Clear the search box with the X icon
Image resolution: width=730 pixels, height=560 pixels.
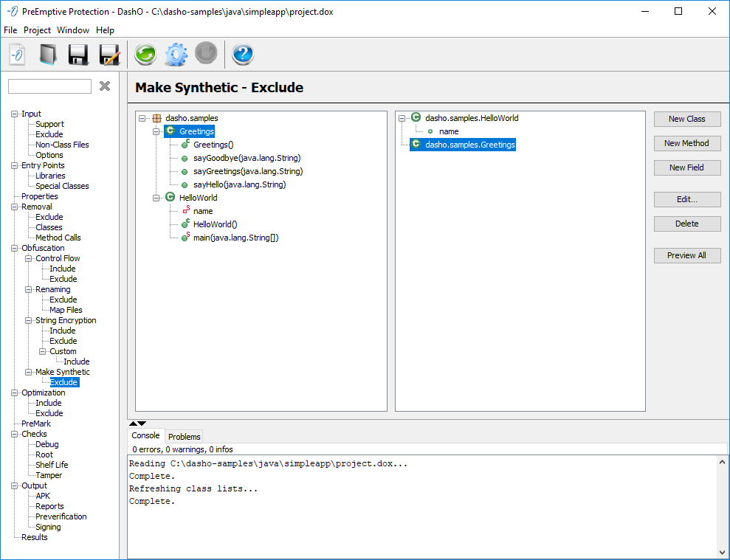(x=105, y=86)
